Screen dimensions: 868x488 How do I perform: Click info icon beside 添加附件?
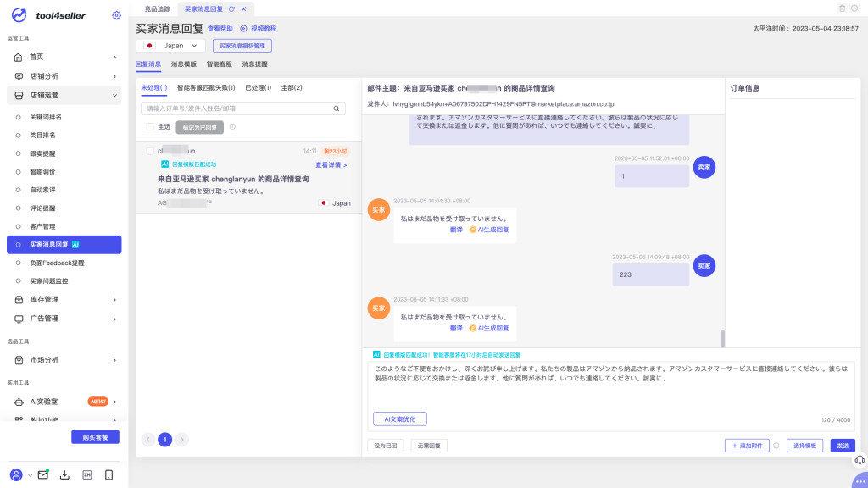click(776, 446)
